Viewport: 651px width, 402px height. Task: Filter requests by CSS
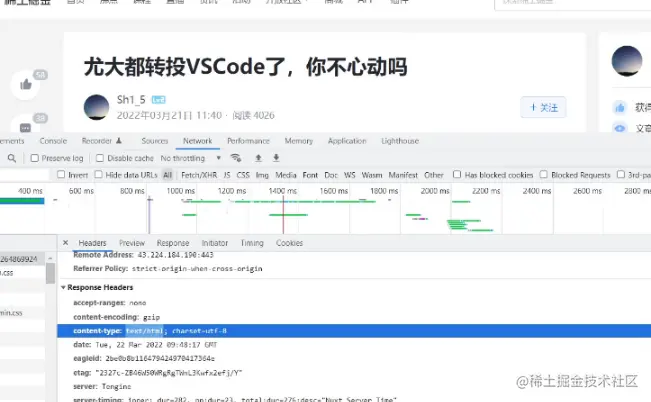243,175
